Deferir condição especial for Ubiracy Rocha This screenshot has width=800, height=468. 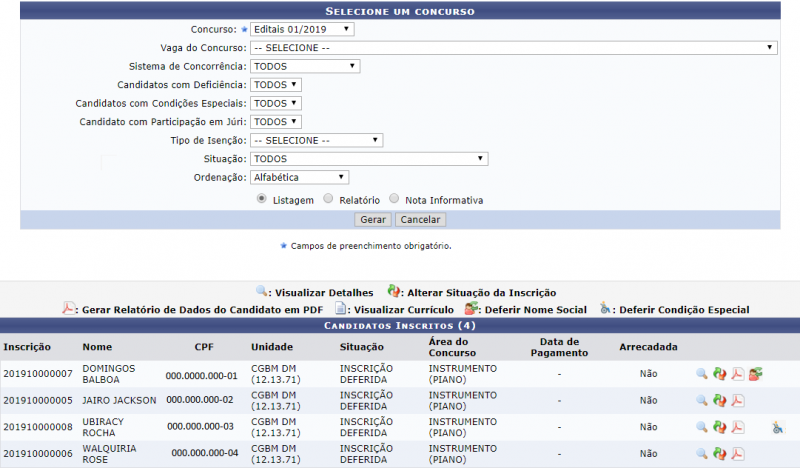click(778, 427)
